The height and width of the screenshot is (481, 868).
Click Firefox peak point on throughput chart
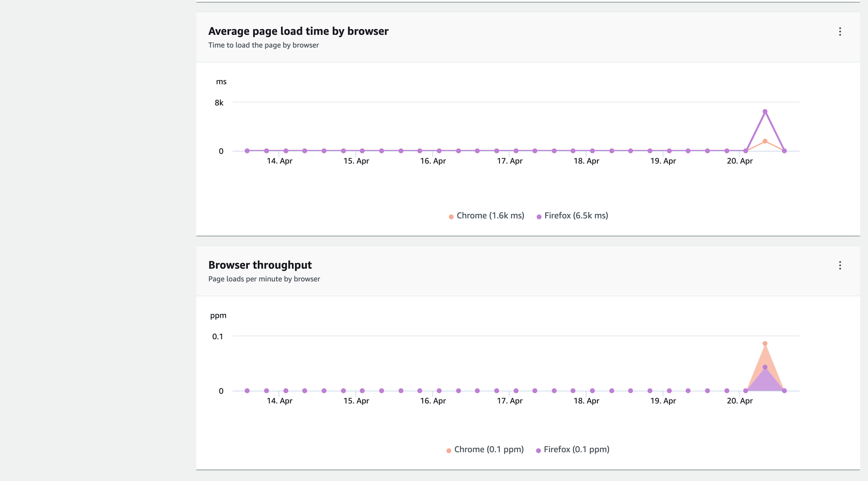point(765,367)
